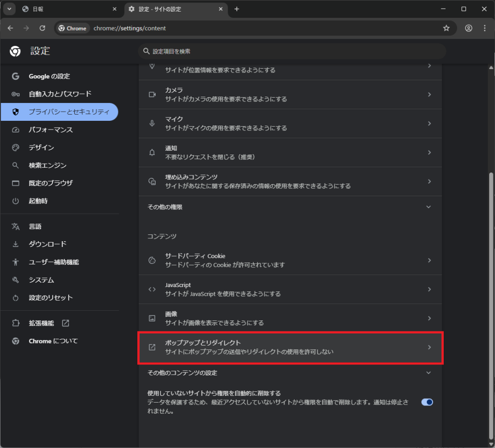
Task: Open the tab search dropdown arrow
Action: point(9,9)
